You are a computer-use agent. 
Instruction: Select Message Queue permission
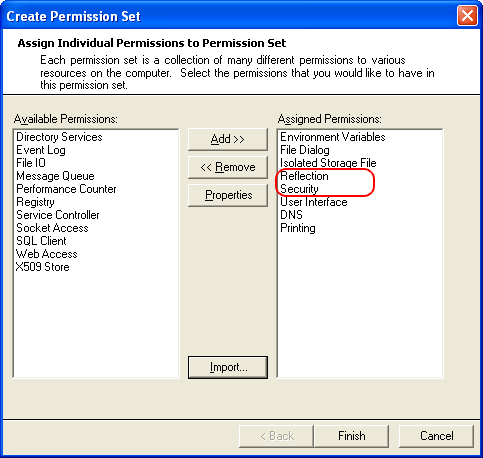[x=55, y=176]
